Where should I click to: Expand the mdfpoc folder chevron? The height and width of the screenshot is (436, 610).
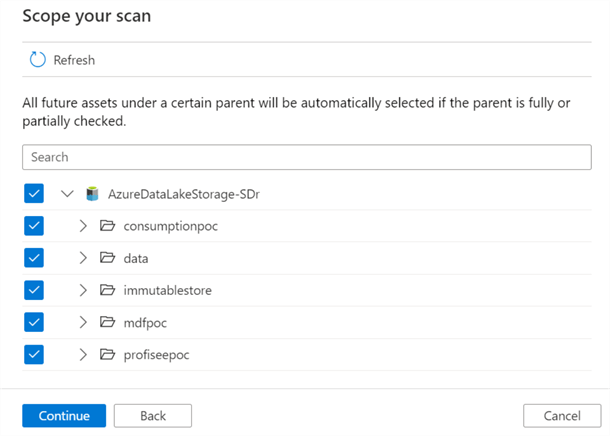(x=84, y=322)
